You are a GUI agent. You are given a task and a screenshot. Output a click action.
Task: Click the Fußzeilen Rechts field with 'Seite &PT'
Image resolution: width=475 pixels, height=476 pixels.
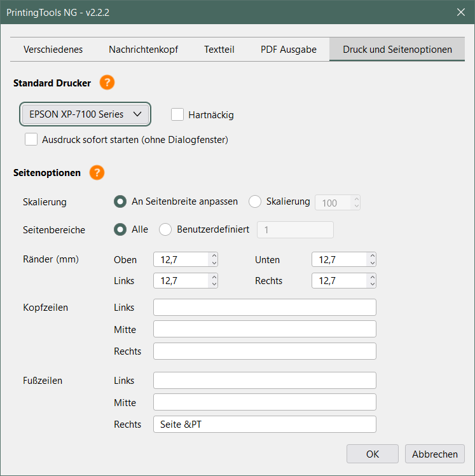265,425
